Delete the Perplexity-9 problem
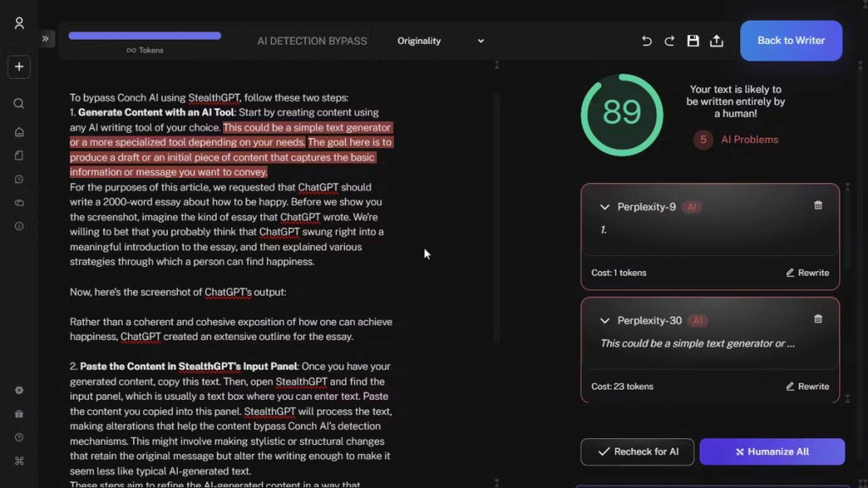The height and width of the screenshot is (488, 868). [818, 205]
